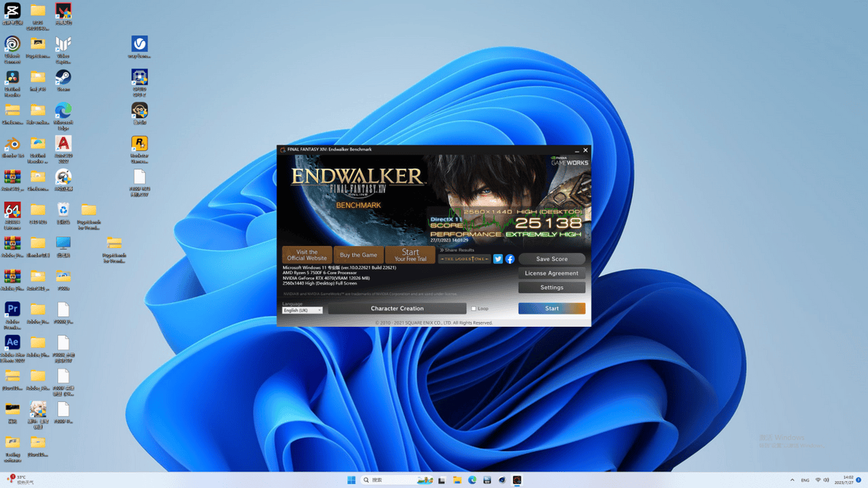Select the Adobe Premiere Pro icon
Image resolution: width=868 pixels, height=488 pixels.
click(x=12, y=315)
